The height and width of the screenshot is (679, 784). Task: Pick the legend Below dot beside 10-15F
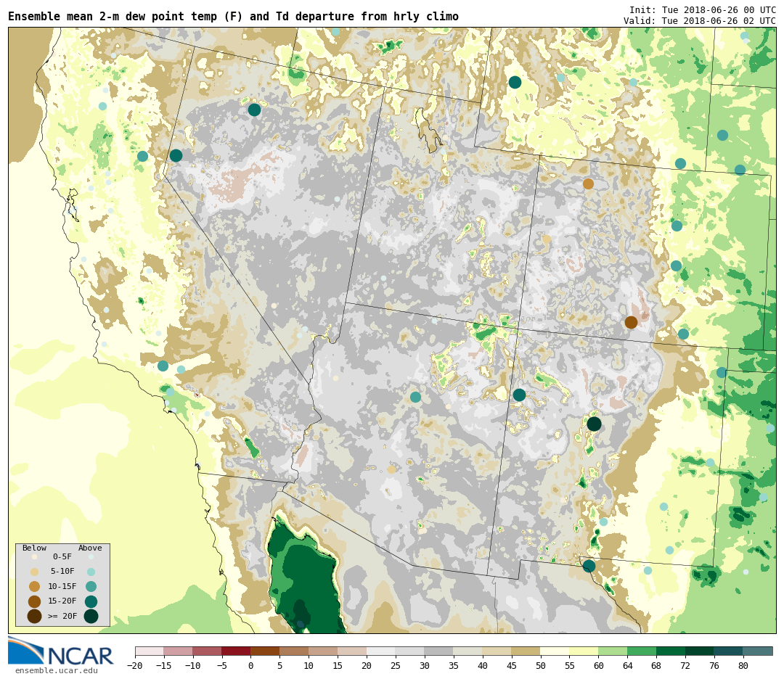click(35, 587)
